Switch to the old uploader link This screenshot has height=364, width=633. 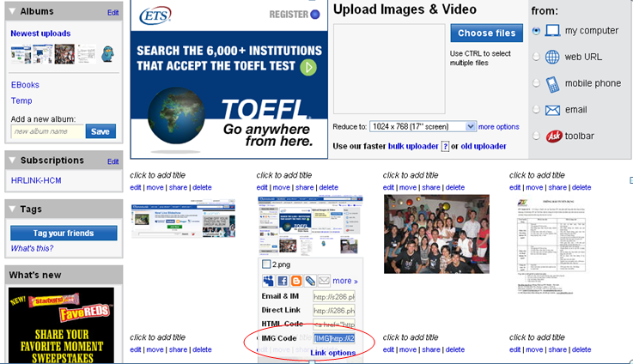click(484, 146)
